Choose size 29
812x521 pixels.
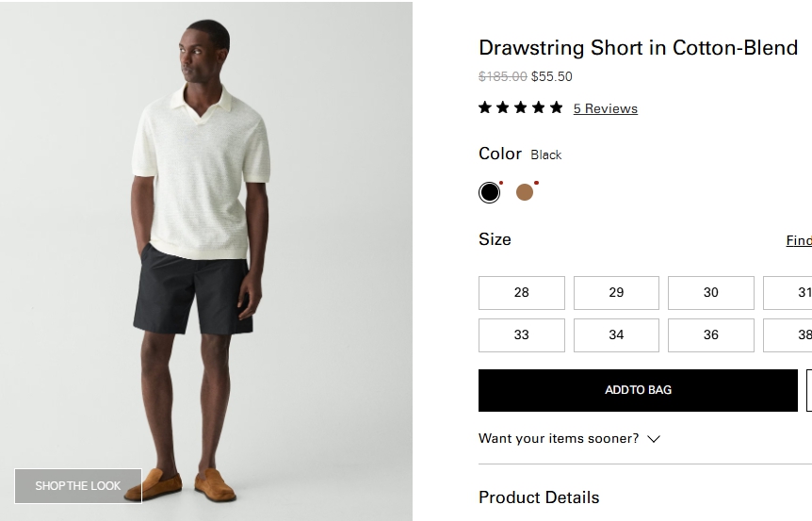[616, 292]
